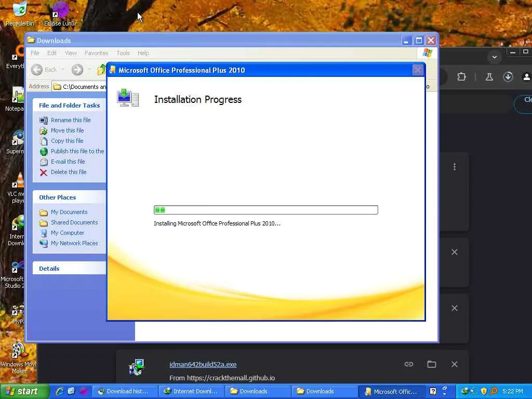Open File menu in Downloads window
532x399 pixels.
(35, 53)
